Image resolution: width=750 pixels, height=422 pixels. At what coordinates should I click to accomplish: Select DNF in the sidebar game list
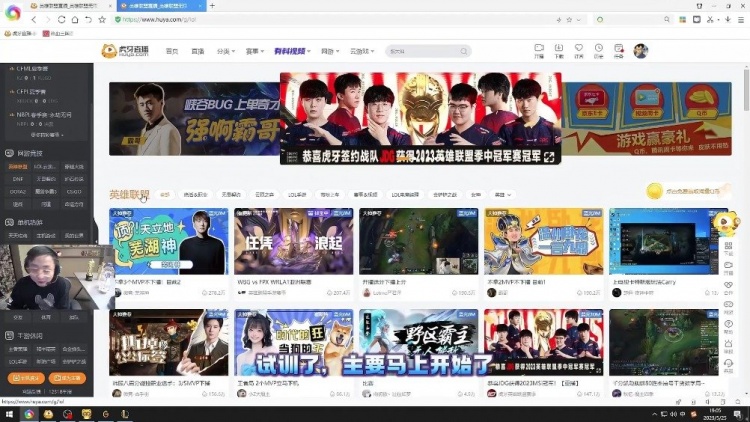point(18,179)
